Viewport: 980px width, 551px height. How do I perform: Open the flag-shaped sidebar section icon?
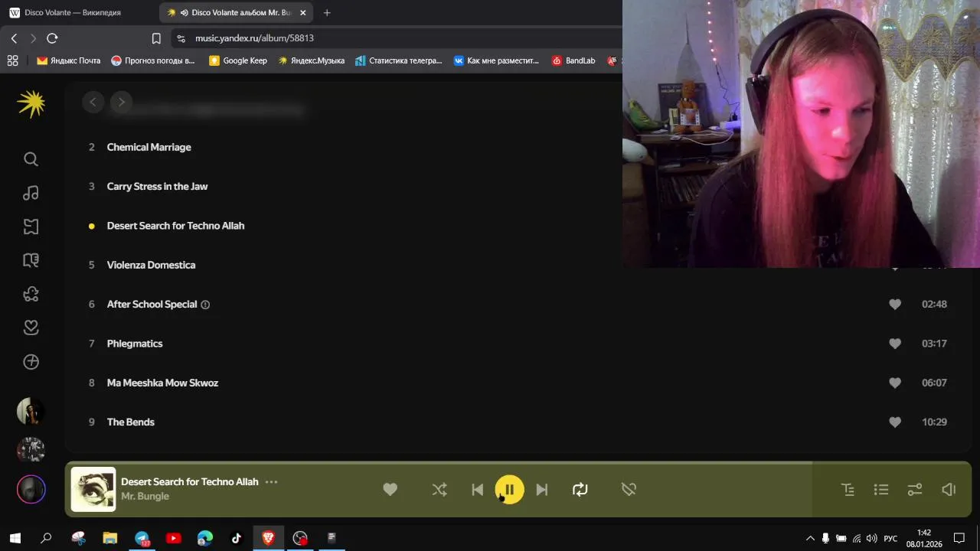tap(31, 227)
